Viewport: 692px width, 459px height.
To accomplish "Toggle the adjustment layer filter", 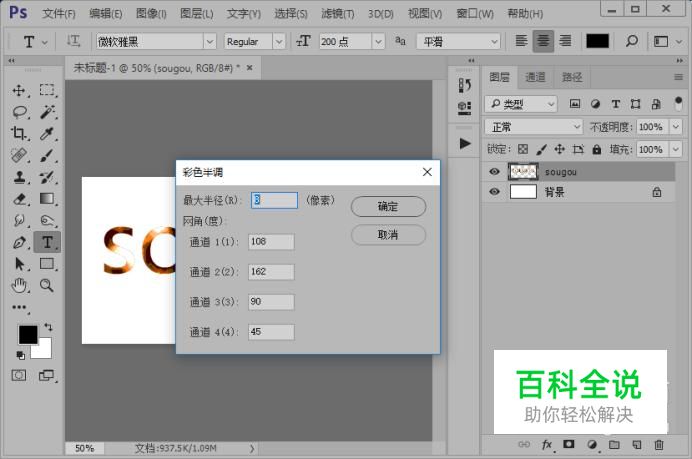I will click(595, 104).
